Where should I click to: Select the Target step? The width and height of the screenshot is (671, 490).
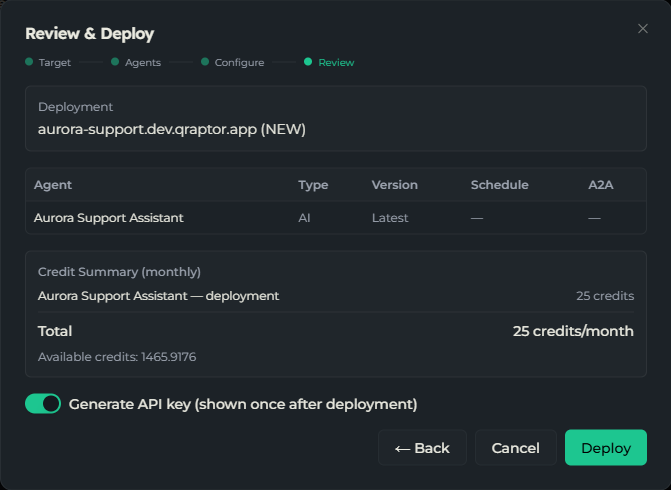48,62
